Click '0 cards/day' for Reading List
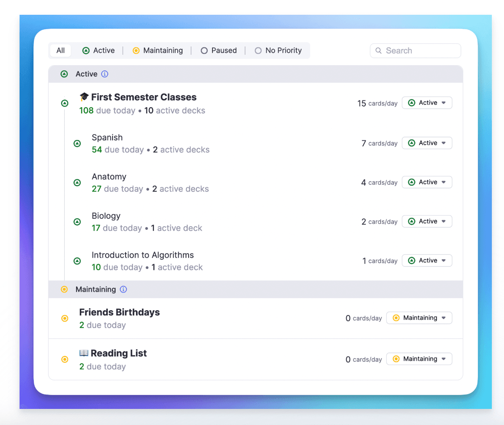 point(364,359)
